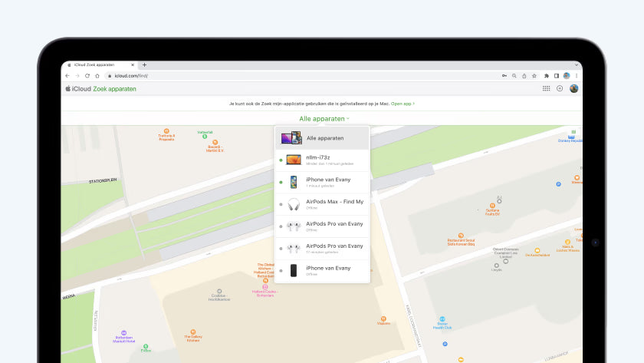Click the Open app link
644x363 pixels.
[402, 103]
